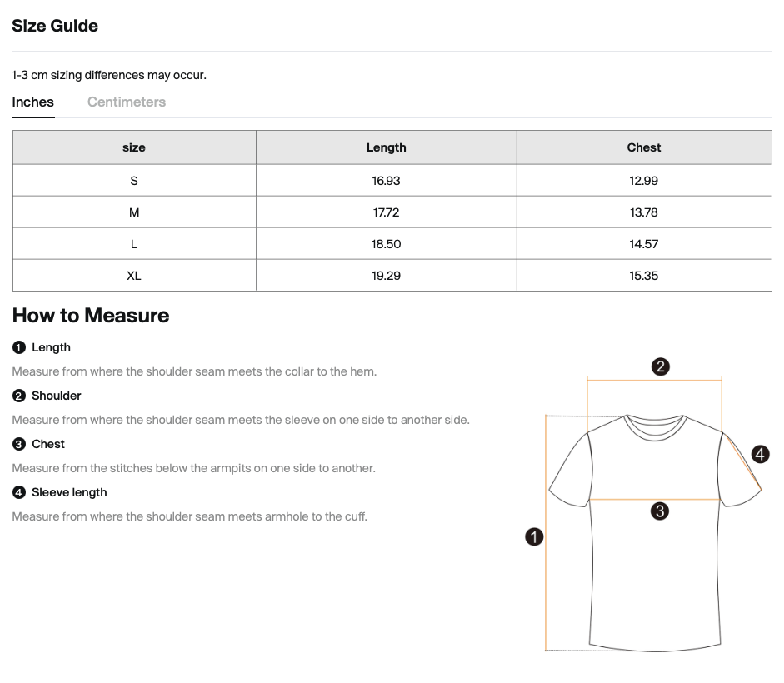Click the size column header

134,147
